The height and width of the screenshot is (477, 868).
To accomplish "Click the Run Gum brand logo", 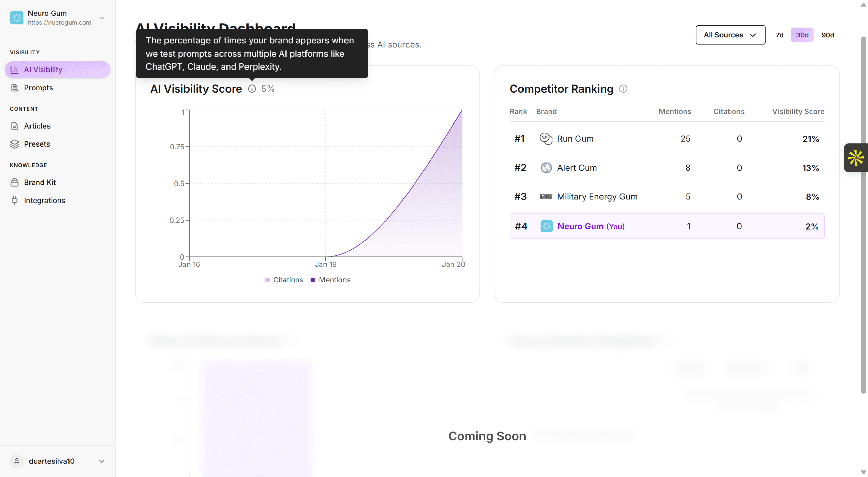I will tap(546, 138).
